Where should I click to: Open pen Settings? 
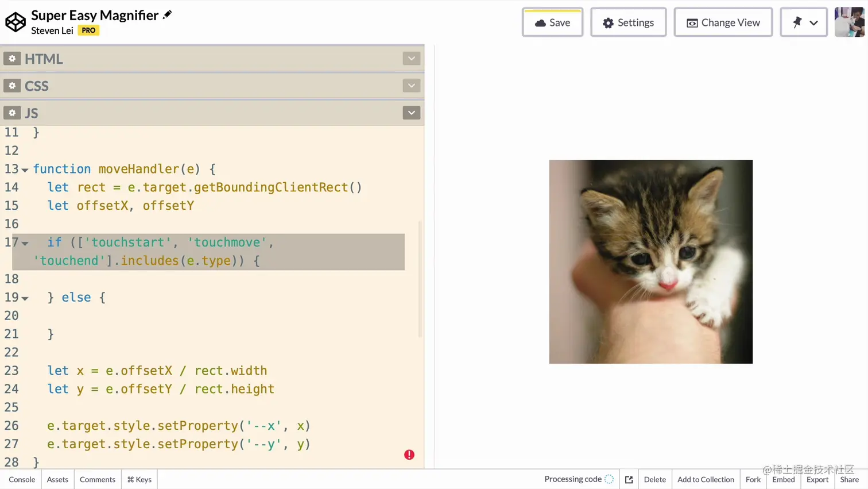628,22
